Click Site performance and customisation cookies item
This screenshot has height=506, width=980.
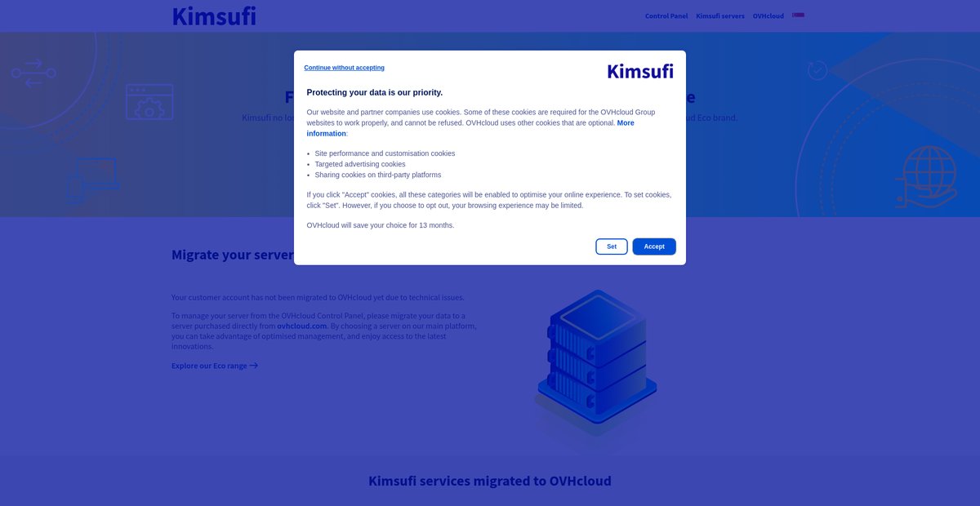(x=385, y=153)
